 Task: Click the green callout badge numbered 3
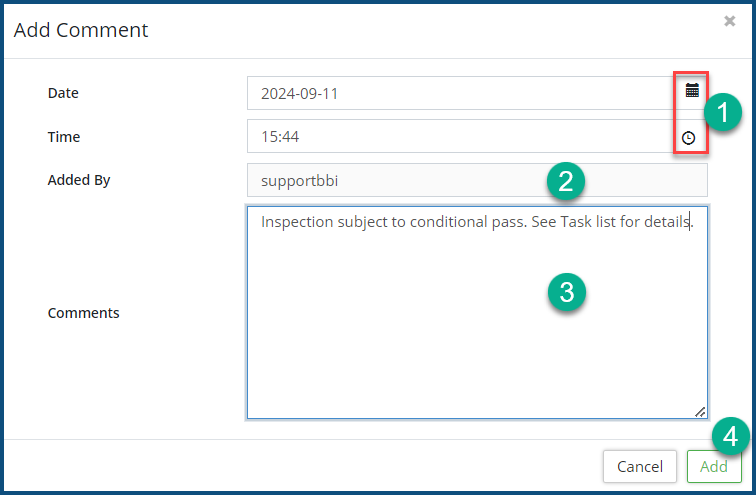coord(566,292)
